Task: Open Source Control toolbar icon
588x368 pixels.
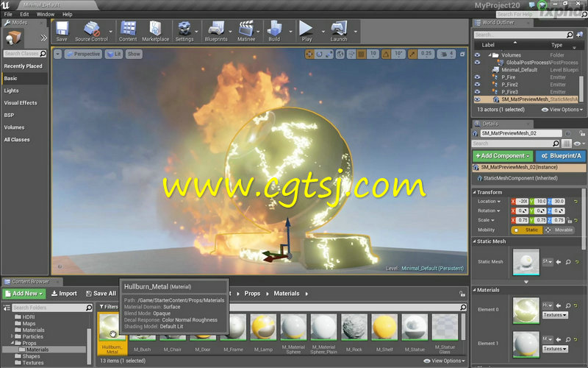Action: tap(91, 32)
